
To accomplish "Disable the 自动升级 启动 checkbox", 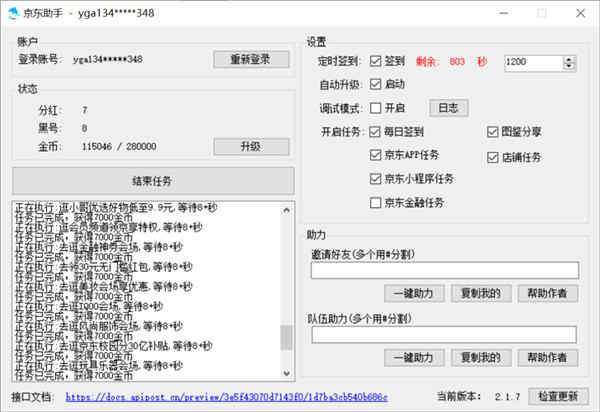I will [376, 84].
